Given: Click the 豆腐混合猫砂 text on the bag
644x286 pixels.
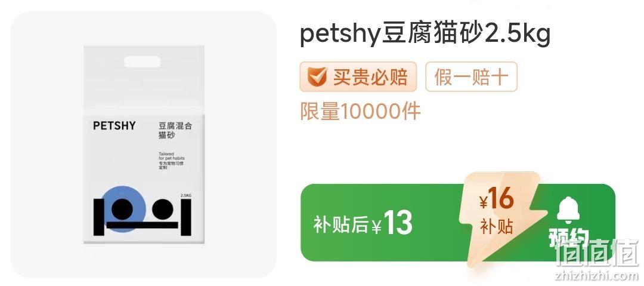Looking at the screenshot, I should coord(175,130).
